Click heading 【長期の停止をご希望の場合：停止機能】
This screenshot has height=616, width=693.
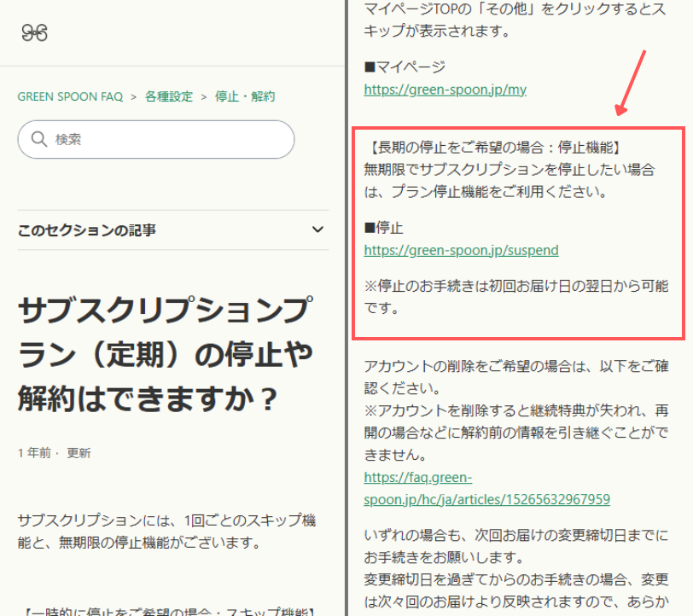click(492, 147)
